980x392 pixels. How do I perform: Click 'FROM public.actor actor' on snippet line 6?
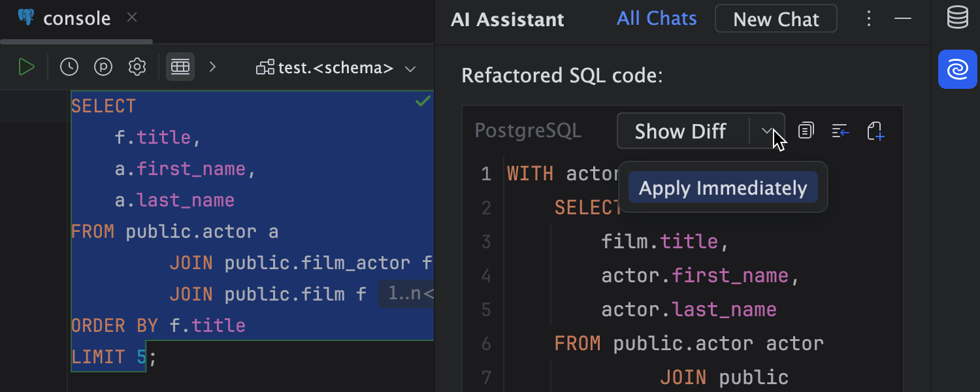pos(689,343)
